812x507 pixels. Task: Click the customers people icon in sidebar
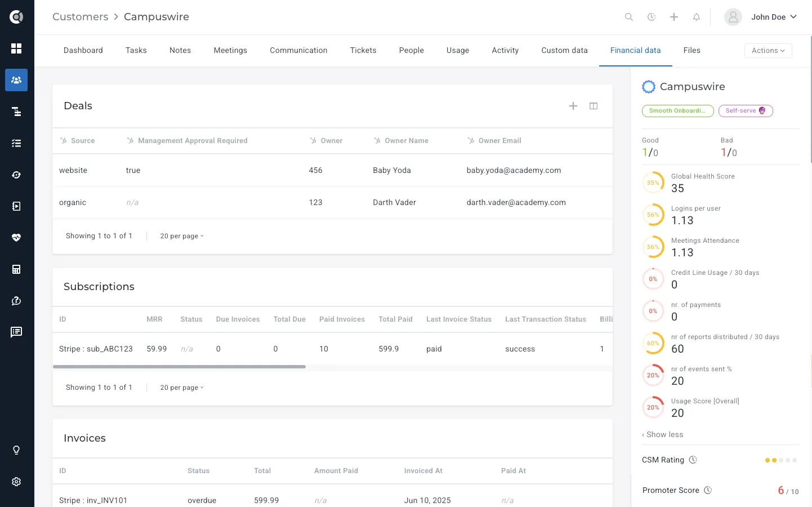[x=16, y=80]
